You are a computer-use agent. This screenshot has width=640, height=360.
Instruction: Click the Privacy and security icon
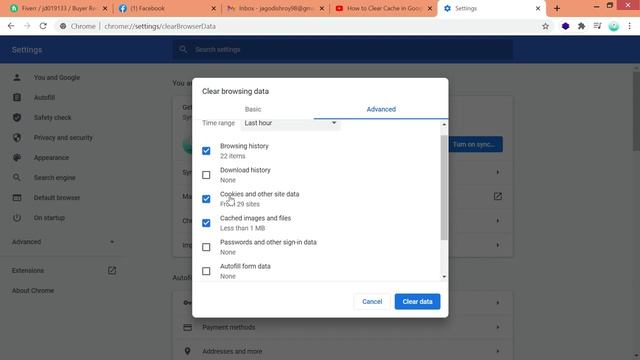click(x=17, y=137)
